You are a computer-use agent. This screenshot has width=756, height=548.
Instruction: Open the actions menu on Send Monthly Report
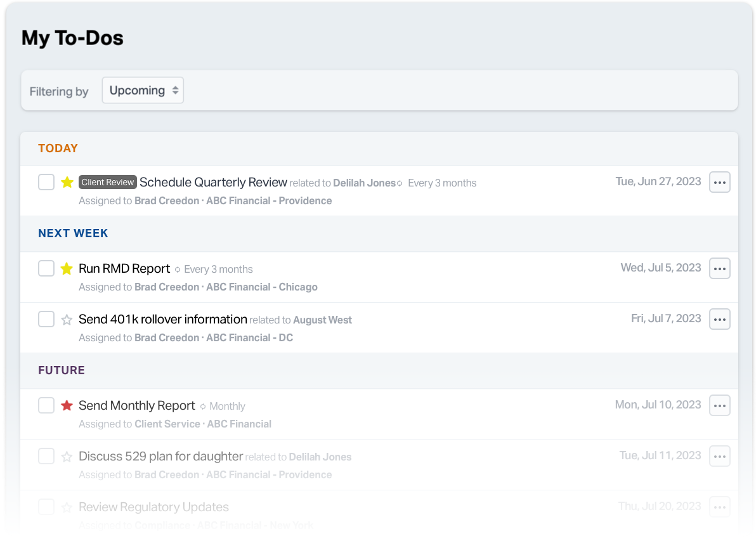(719, 405)
